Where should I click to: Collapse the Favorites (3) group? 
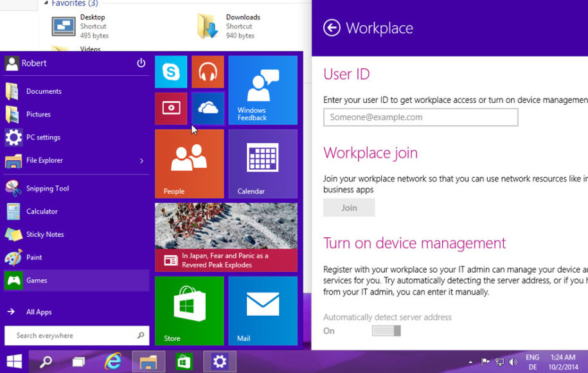click(46, 3)
